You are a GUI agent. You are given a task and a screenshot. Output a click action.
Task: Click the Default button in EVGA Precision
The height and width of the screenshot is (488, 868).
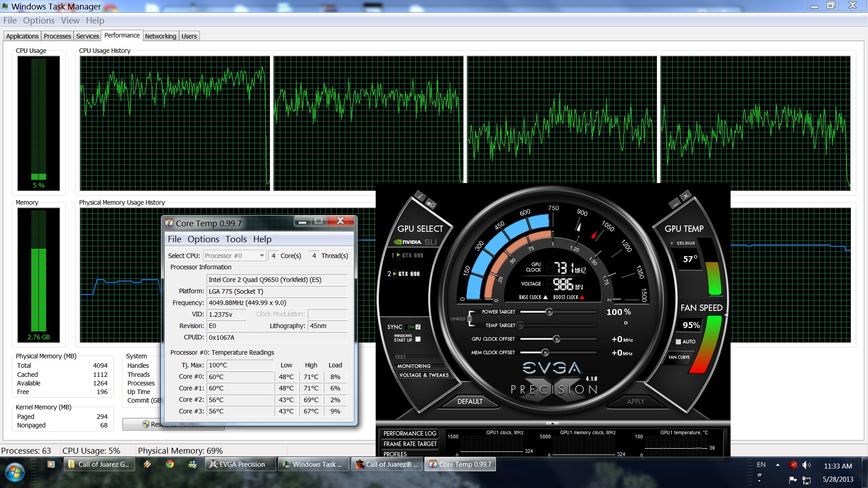tap(470, 401)
